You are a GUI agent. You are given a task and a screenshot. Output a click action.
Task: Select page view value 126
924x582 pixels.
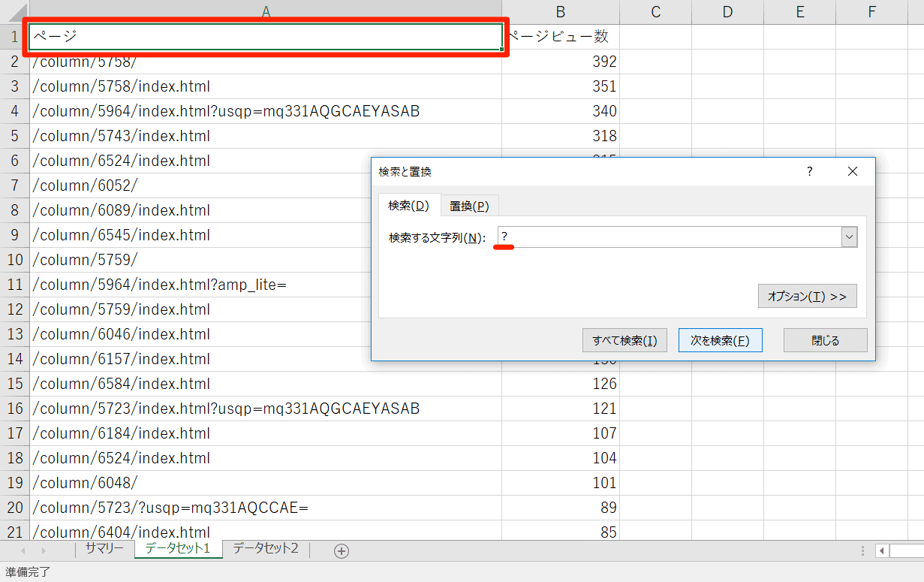[561, 384]
